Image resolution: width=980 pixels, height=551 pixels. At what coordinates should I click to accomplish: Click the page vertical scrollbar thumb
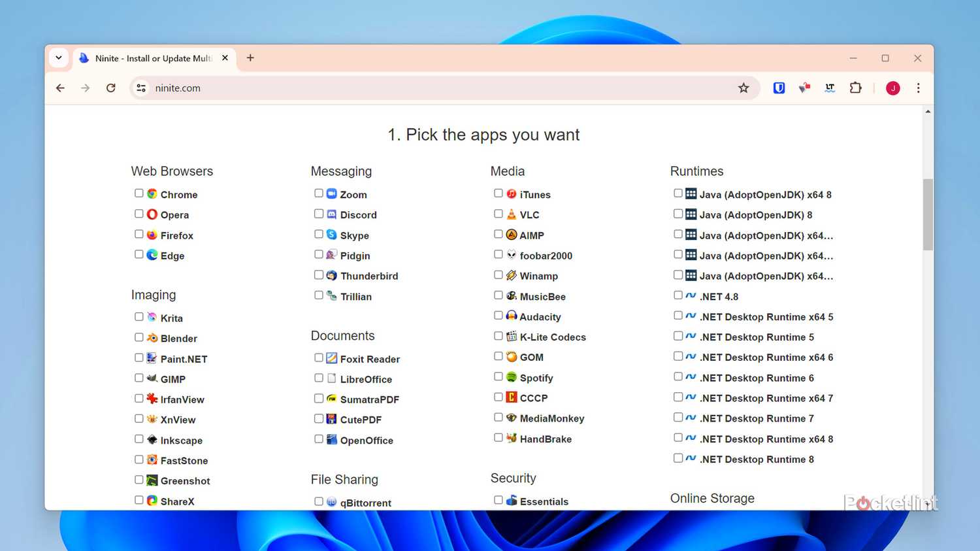928,214
